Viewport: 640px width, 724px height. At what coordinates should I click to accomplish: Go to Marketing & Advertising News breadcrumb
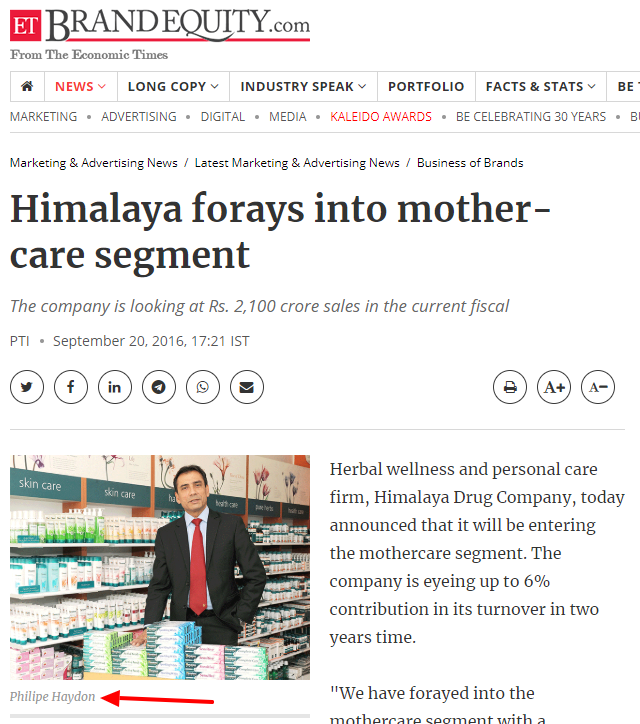click(94, 163)
